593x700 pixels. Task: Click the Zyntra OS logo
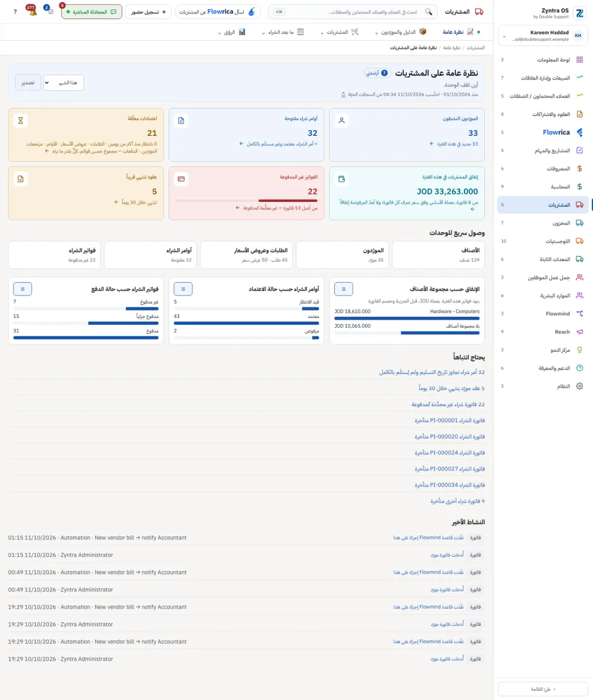[579, 13]
